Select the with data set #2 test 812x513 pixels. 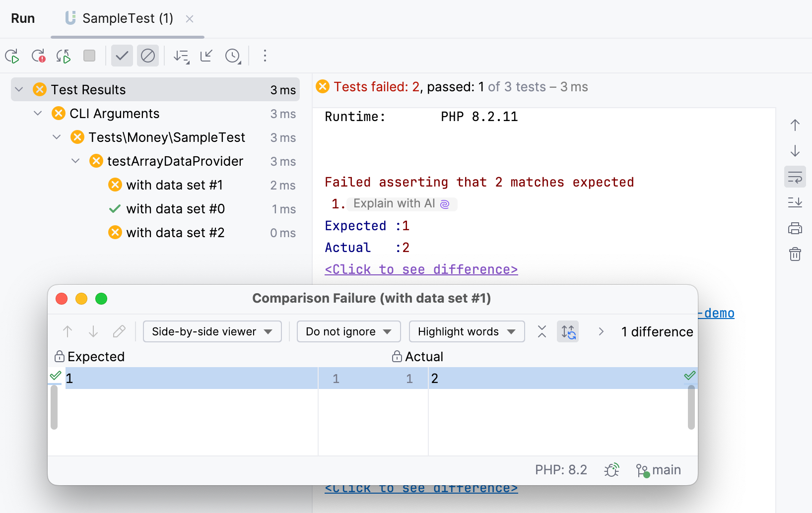point(175,233)
